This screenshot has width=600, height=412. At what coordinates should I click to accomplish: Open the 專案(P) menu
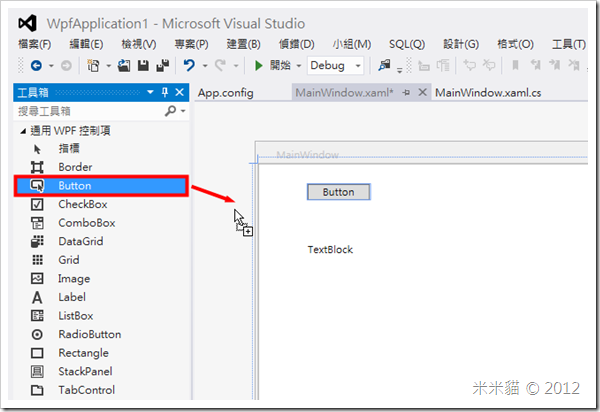pos(191,44)
